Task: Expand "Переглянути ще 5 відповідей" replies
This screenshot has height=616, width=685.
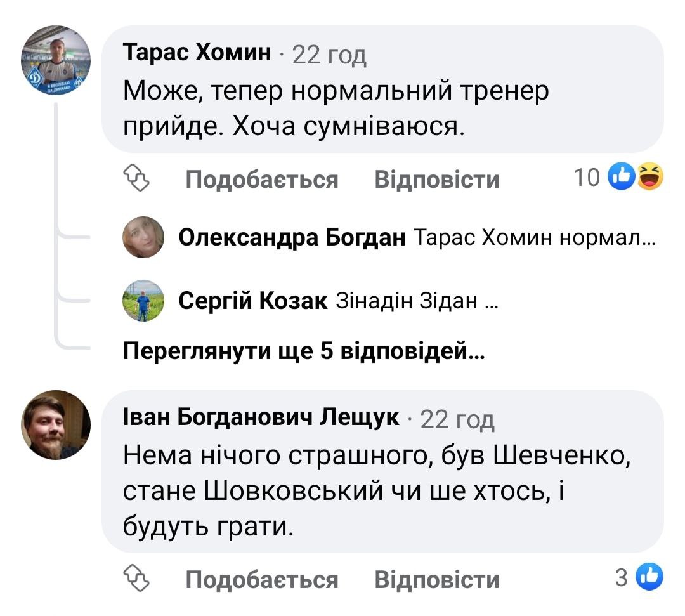Action: [304, 350]
